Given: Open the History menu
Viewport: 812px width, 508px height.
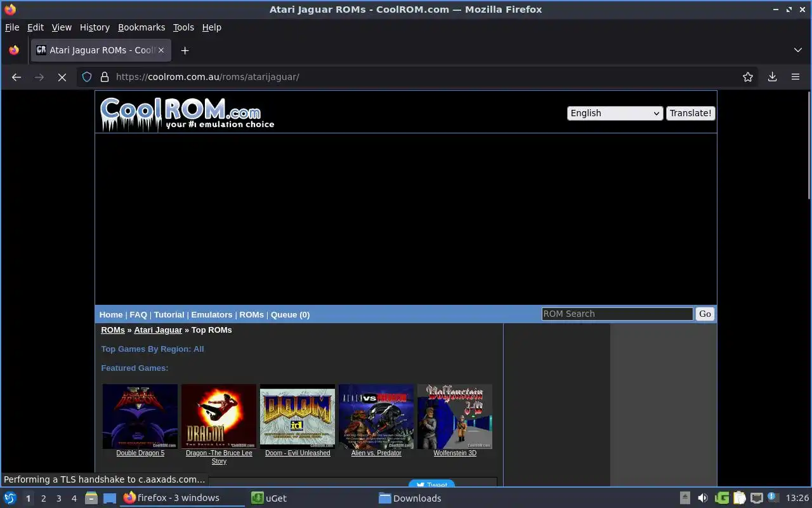Looking at the screenshot, I should (95, 27).
